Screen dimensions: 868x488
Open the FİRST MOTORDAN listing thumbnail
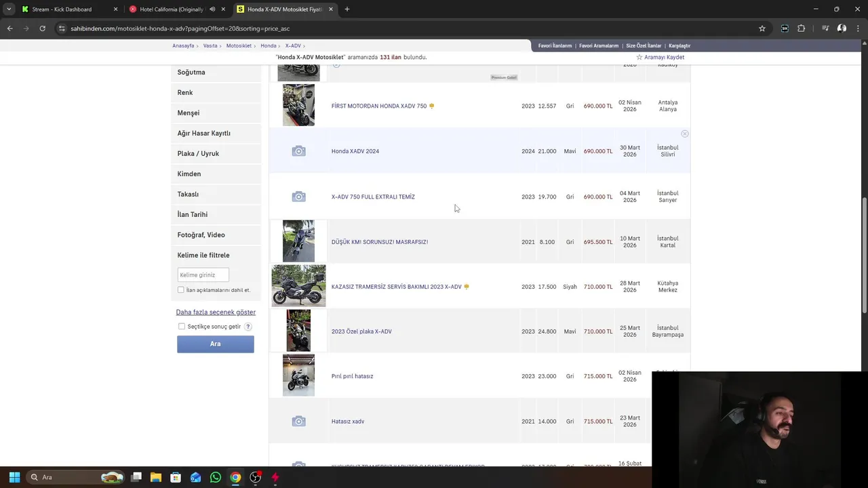[298, 105]
